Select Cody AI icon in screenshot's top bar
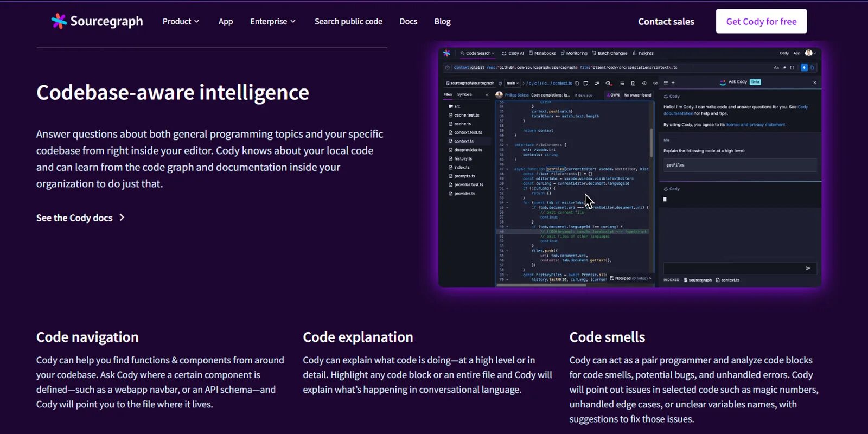The height and width of the screenshot is (434, 868). [504, 53]
